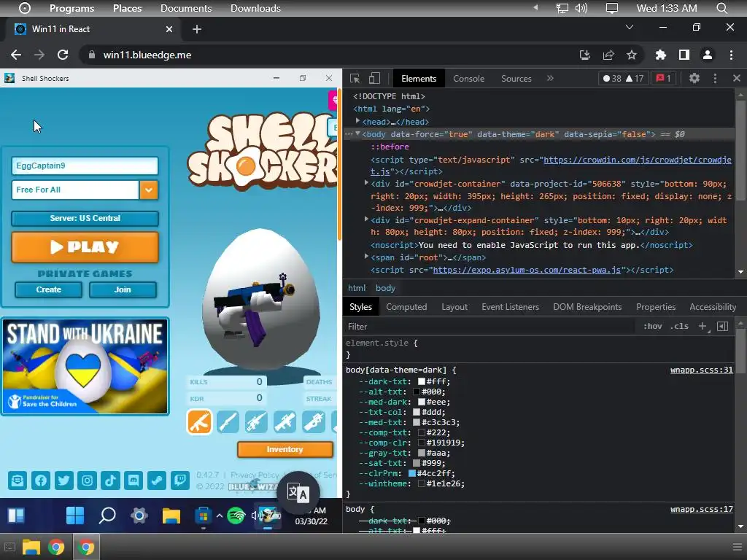Toggle .cls class editor

pos(679,326)
